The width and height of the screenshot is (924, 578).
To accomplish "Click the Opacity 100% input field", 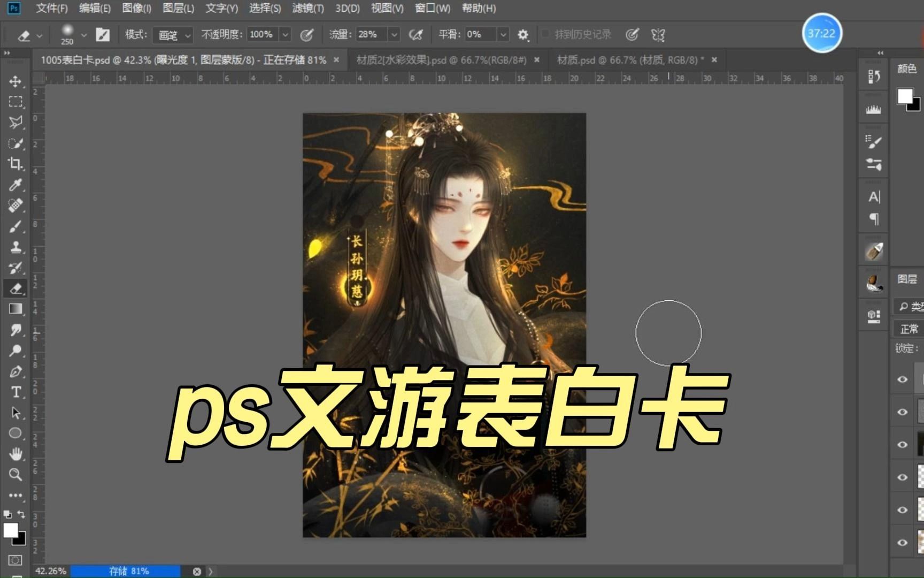I will [x=263, y=35].
